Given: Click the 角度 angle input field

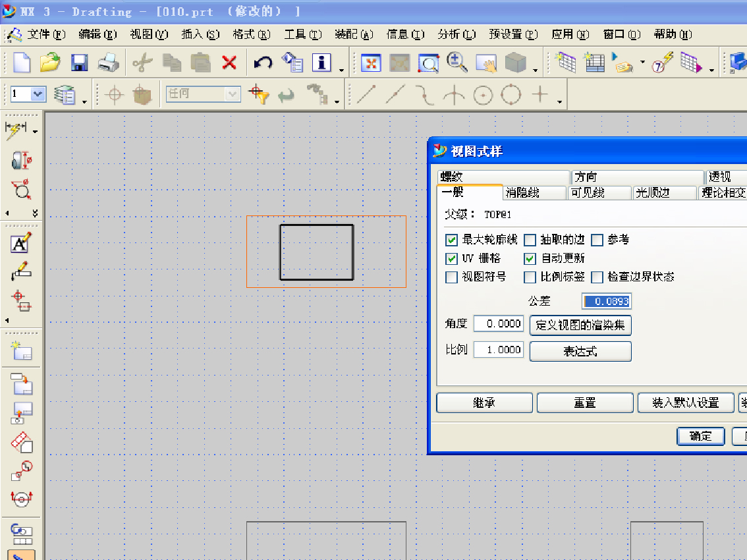Looking at the screenshot, I should coord(498,323).
